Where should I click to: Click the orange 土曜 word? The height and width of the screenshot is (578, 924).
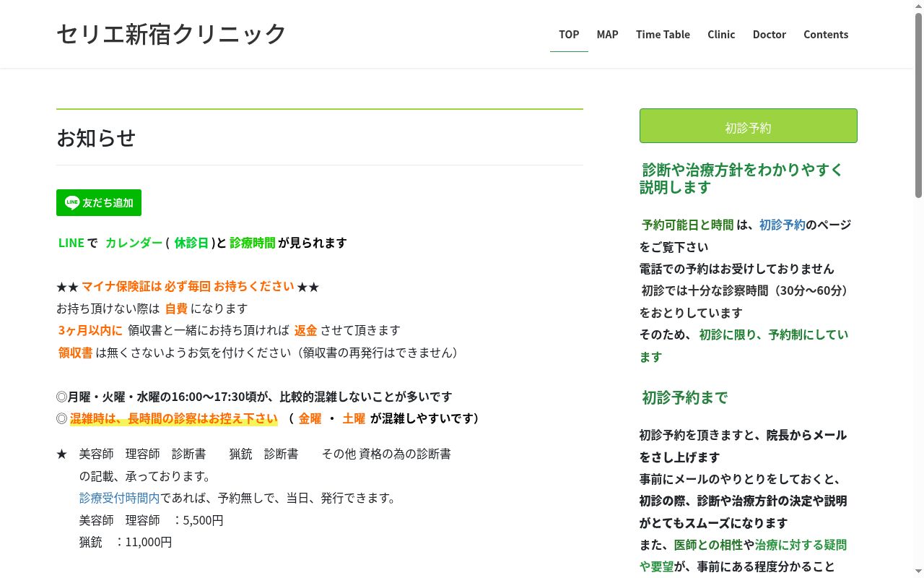[x=354, y=418]
